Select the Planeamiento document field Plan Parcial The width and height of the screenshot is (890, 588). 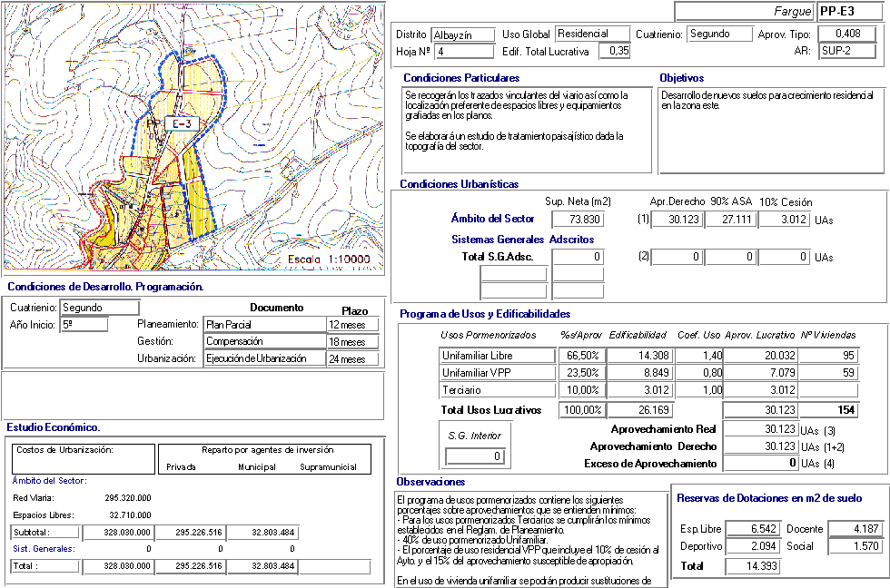(264, 325)
